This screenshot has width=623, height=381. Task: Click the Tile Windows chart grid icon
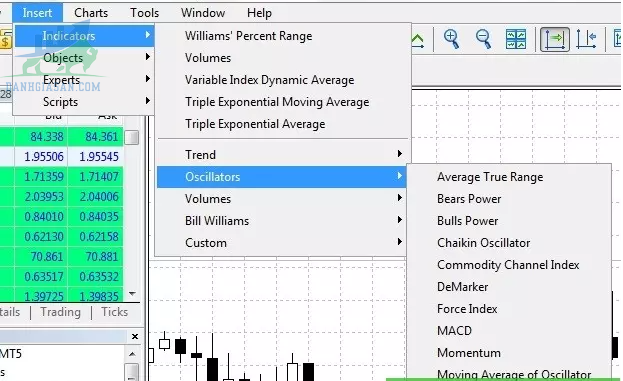pos(516,39)
